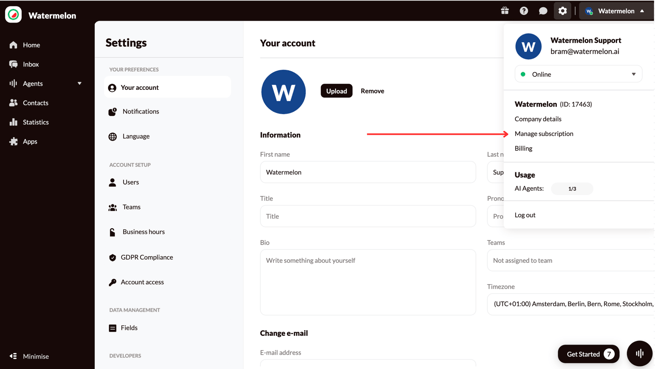Open the gift rewards icon
The height and width of the screenshot is (369, 655).
click(x=505, y=11)
